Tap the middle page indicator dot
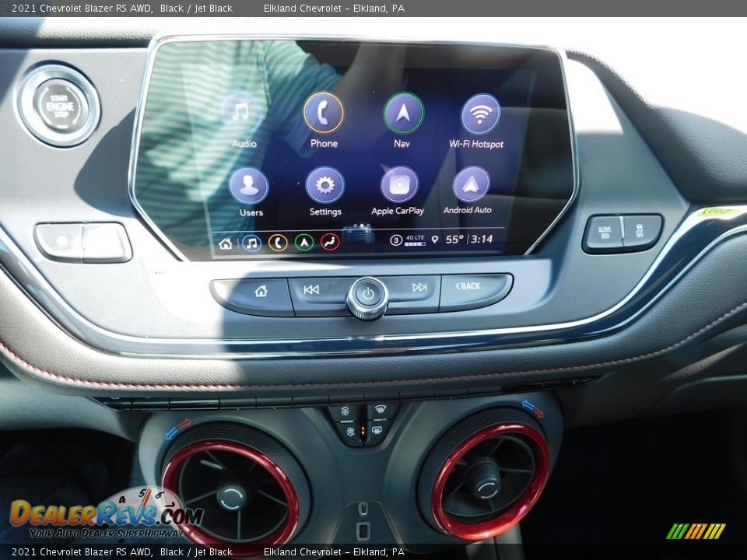The height and width of the screenshot is (560, 747). coord(362,226)
